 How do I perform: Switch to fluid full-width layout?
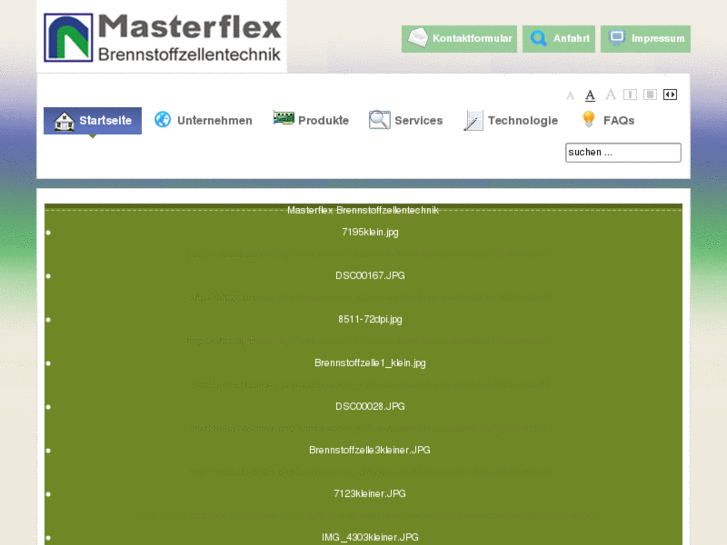[x=670, y=95]
